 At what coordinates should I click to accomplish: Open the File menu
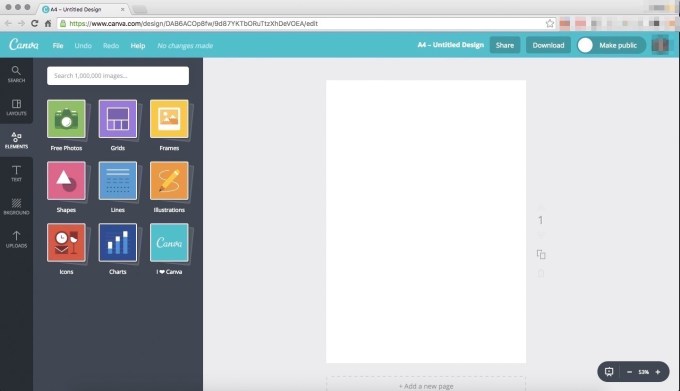[x=58, y=46]
